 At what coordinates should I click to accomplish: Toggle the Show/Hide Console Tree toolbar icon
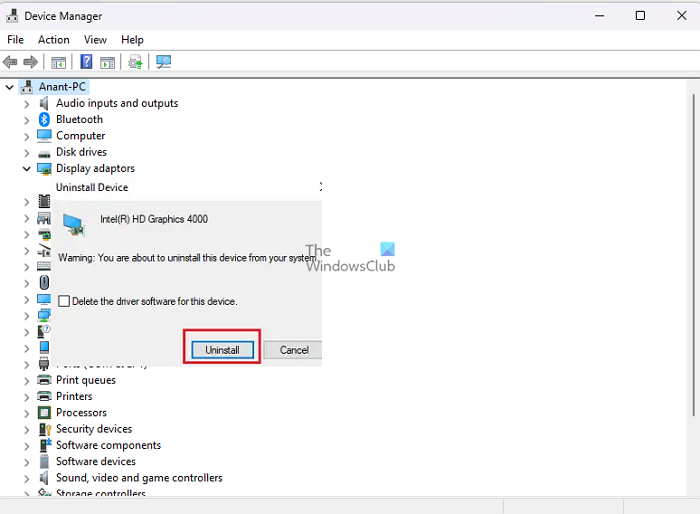point(58,62)
